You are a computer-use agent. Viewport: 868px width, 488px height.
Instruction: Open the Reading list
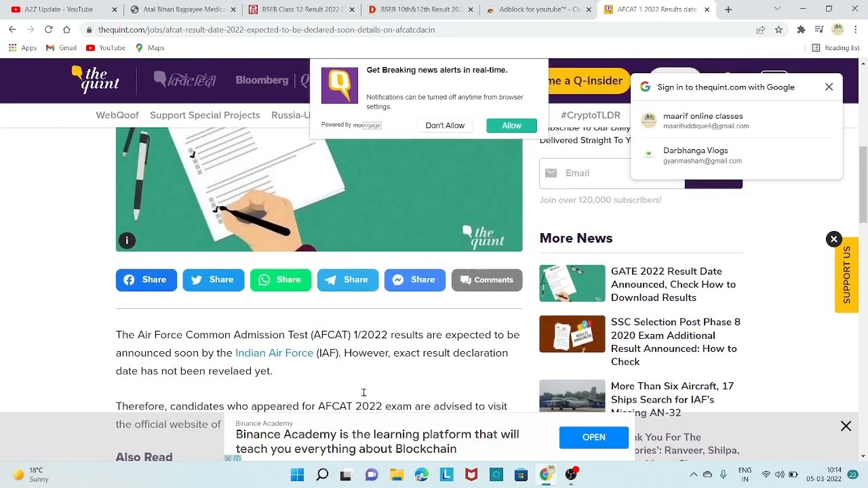pyautogui.click(x=835, y=48)
